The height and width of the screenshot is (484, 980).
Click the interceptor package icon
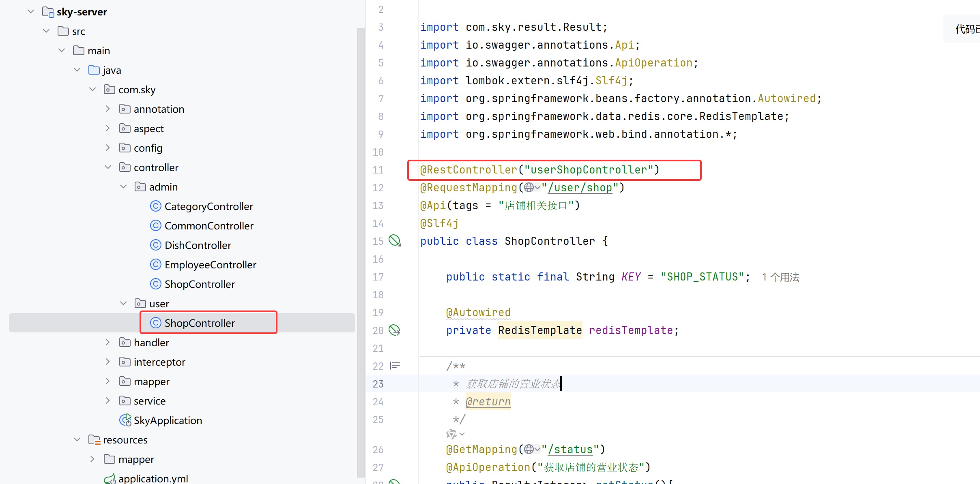(125, 362)
